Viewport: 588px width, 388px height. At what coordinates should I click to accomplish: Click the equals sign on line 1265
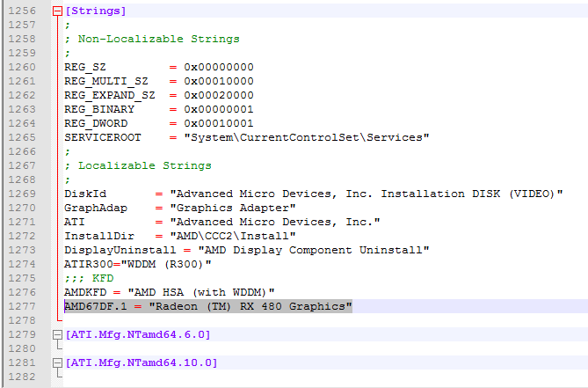pos(173,138)
